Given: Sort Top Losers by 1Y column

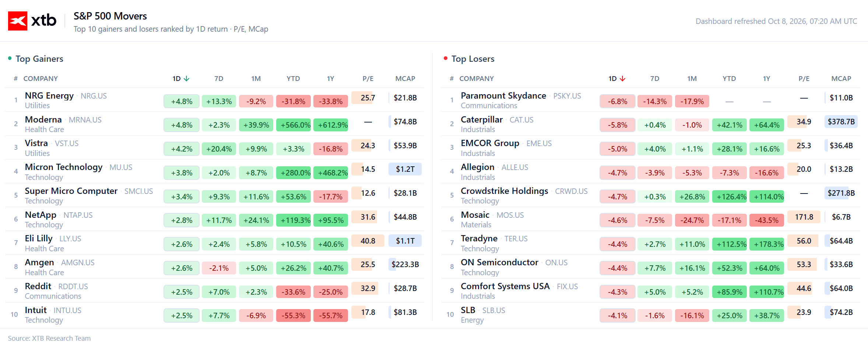Looking at the screenshot, I should click(x=766, y=79).
